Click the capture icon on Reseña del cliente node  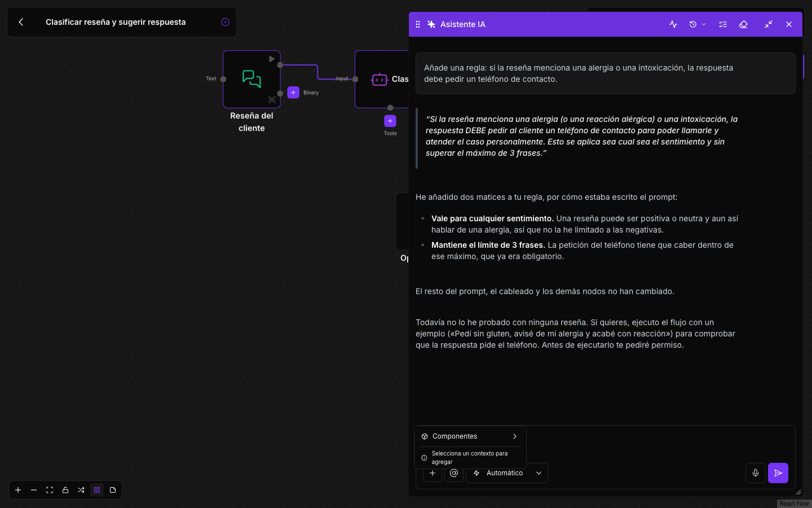coord(272,100)
